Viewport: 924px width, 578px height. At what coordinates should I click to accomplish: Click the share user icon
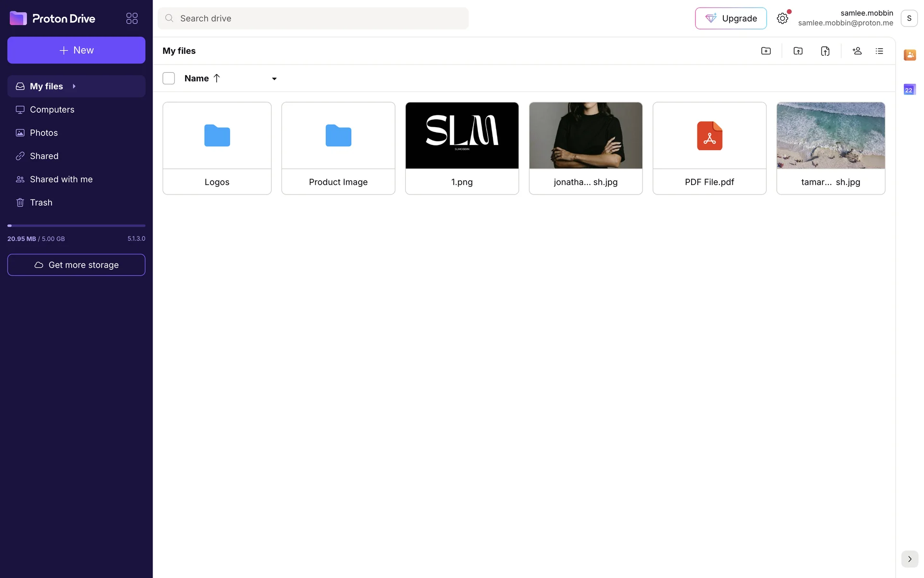point(857,51)
